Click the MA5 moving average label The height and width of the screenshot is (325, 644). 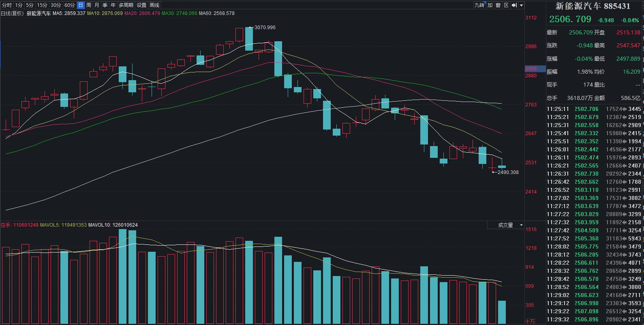[x=69, y=13]
